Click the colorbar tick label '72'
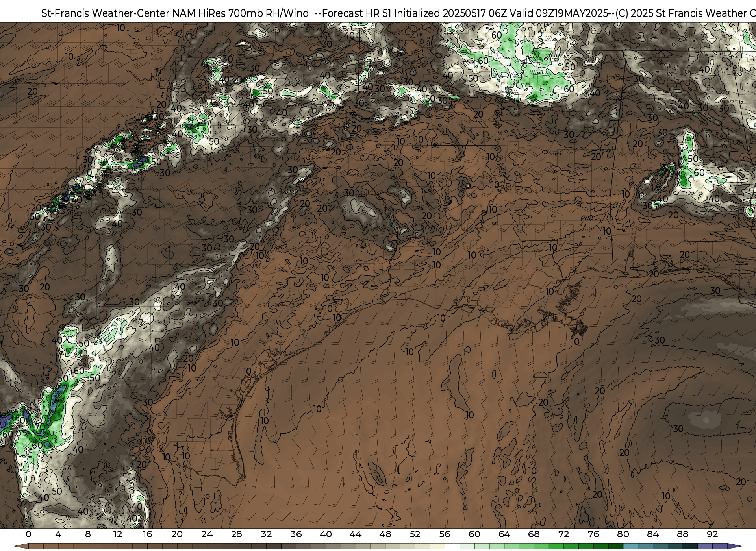The width and height of the screenshot is (756, 551). 563,534
